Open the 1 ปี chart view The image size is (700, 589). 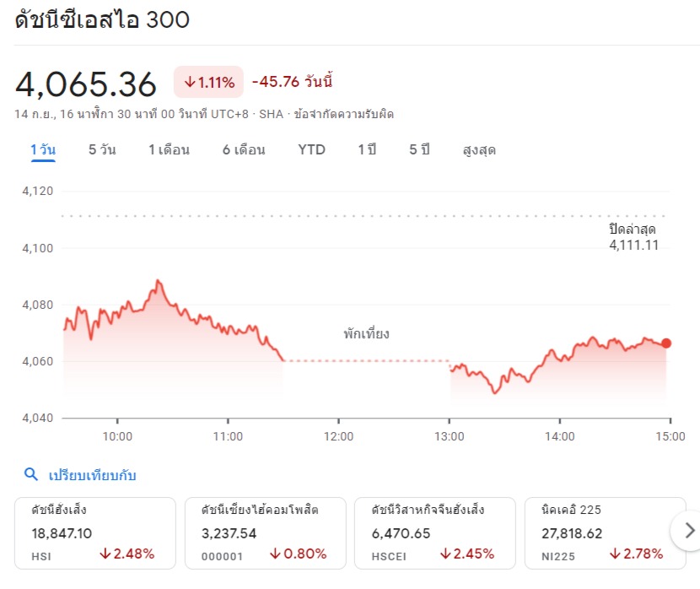[367, 150]
